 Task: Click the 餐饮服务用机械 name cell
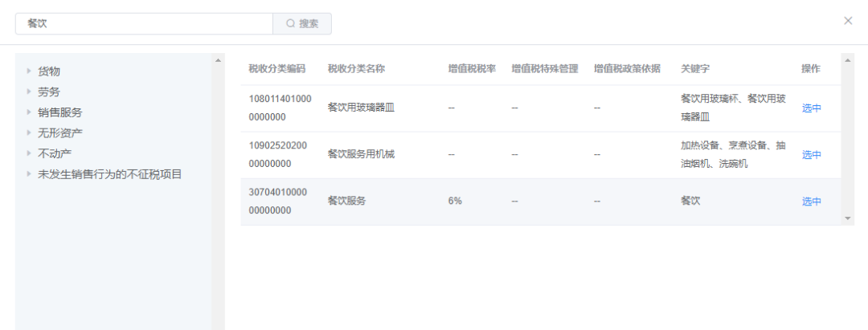pyautogui.click(x=361, y=155)
